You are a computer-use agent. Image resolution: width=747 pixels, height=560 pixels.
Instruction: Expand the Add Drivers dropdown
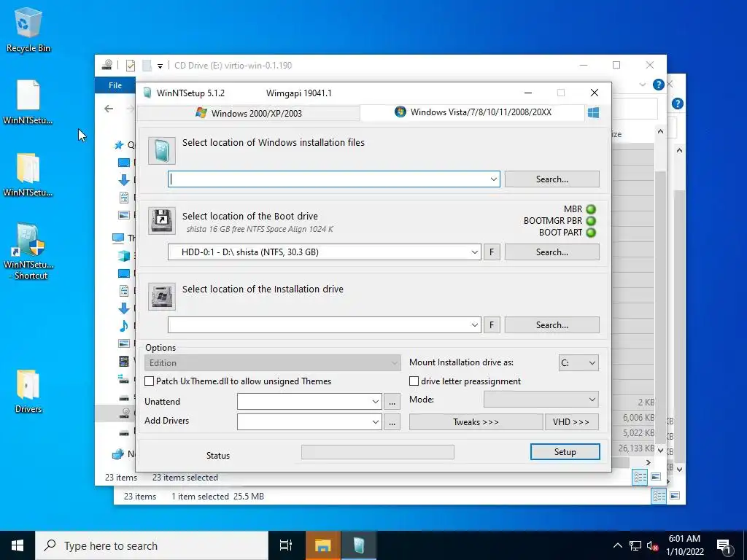(x=376, y=422)
